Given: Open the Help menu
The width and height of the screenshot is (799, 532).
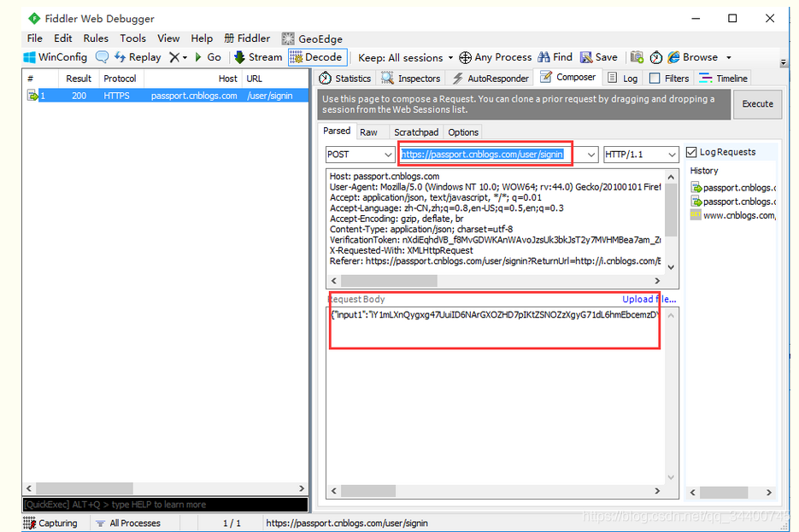Looking at the screenshot, I should (x=202, y=38).
